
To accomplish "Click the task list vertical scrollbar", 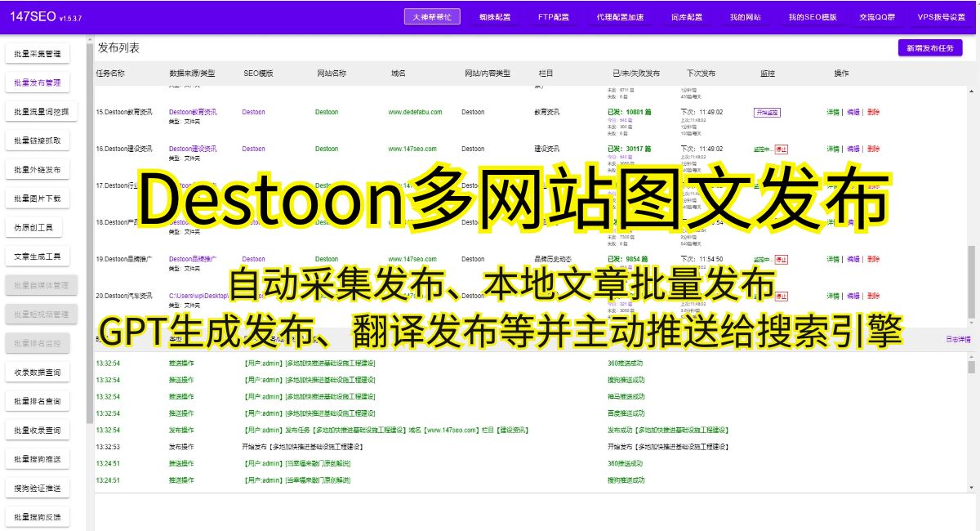I will tap(971, 282).
